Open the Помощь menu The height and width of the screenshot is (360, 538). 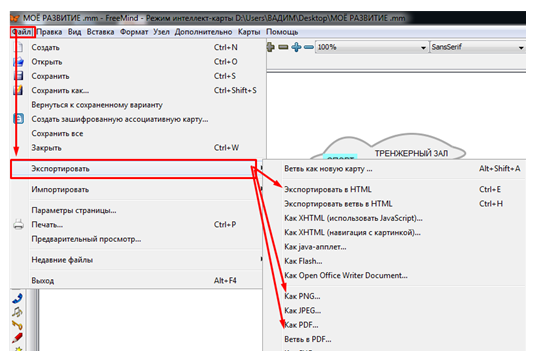282,32
